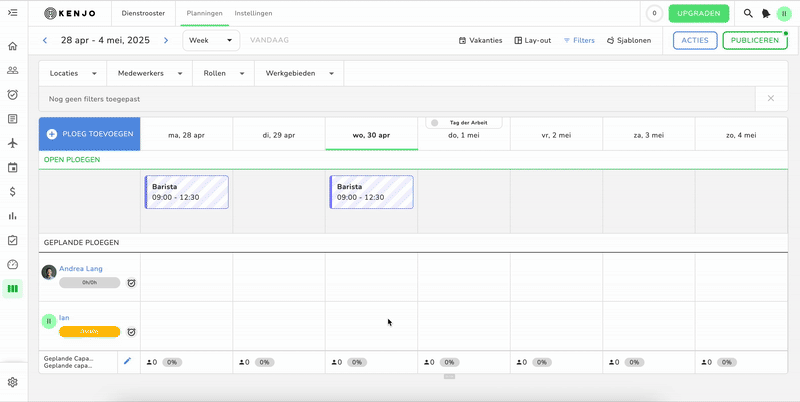
Task: Open the Vakanties option
Action: (x=481, y=40)
